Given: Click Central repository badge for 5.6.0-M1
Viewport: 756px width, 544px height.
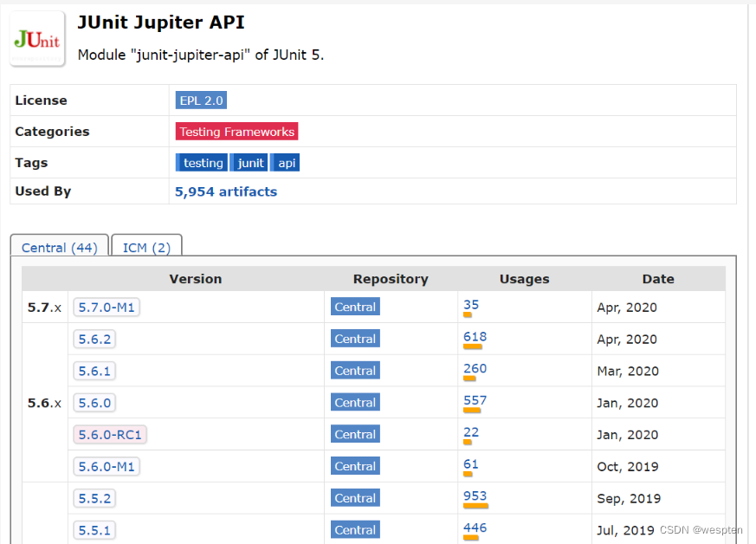Looking at the screenshot, I should click(x=355, y=466).
